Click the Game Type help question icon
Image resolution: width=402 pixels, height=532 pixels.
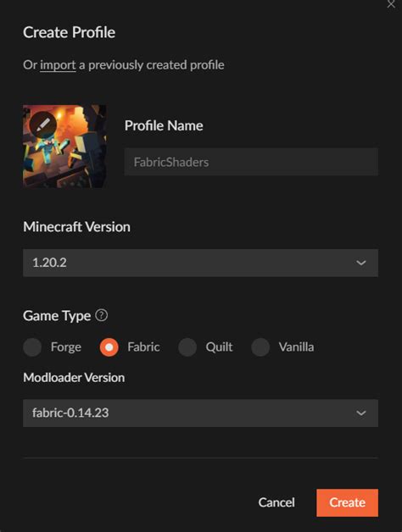[101, 315]
